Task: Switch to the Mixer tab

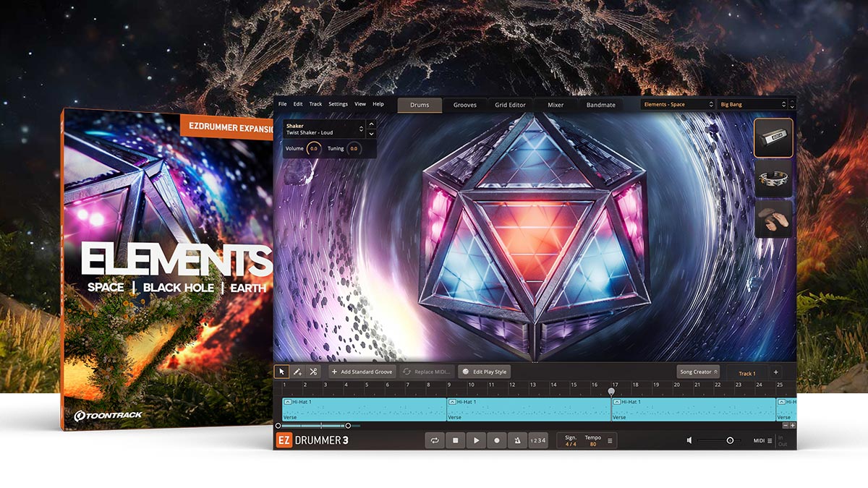Action: 556,105
